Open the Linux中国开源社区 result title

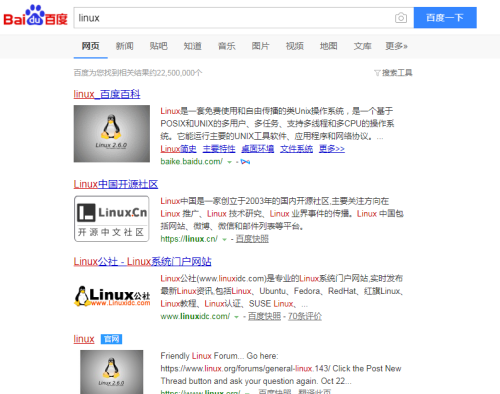(116, 184)
